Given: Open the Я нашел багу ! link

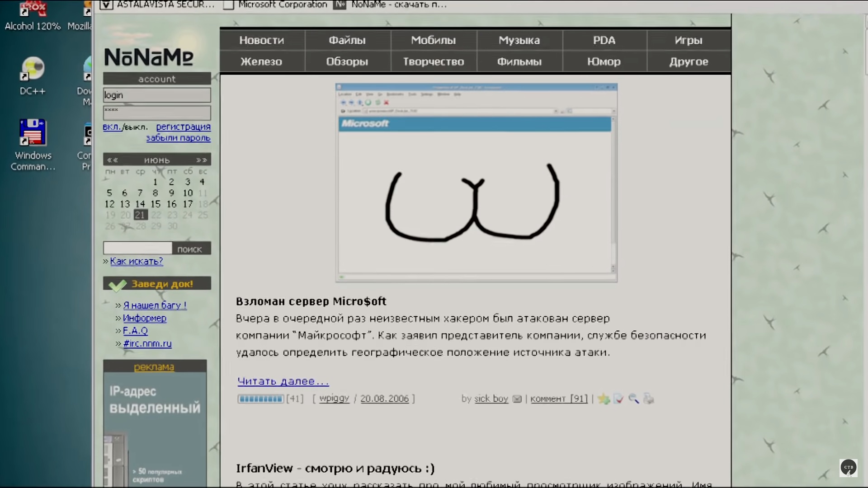Looking at the screenshot, I should pos(155,305).
